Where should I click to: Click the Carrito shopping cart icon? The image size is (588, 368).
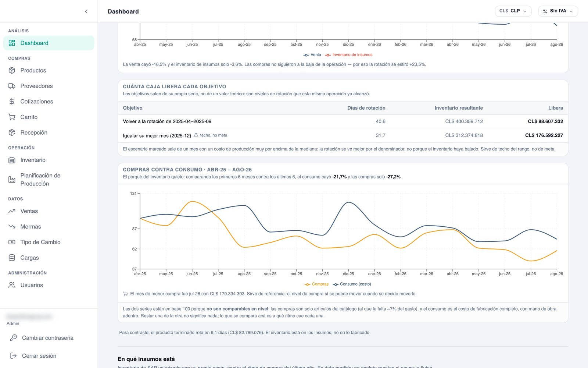point(12,117)
